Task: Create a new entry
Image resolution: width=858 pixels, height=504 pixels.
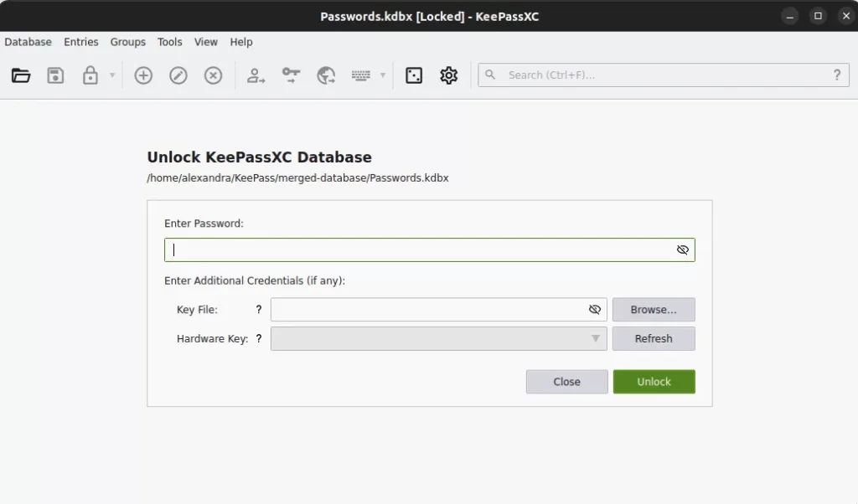Action: pos(143,75)
